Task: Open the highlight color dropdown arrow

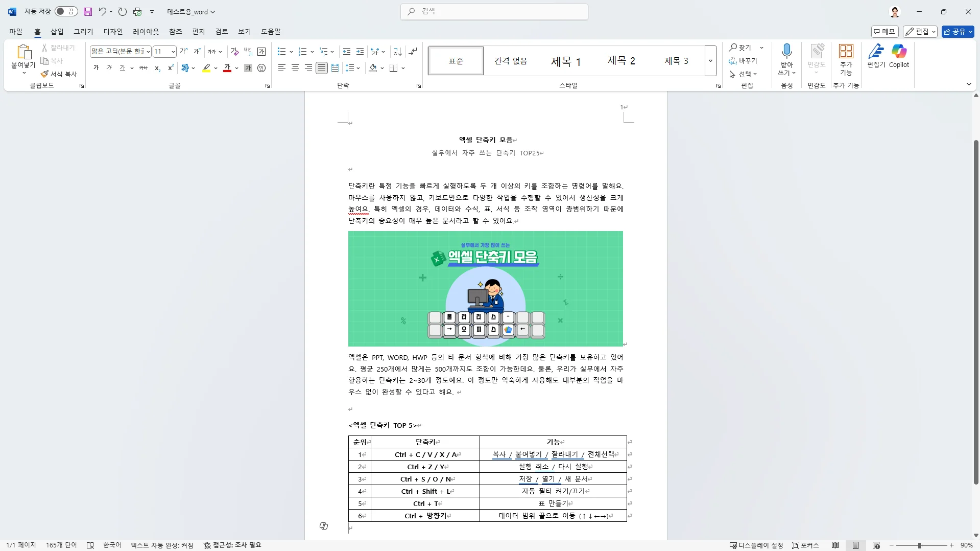Action: [215, 68]
